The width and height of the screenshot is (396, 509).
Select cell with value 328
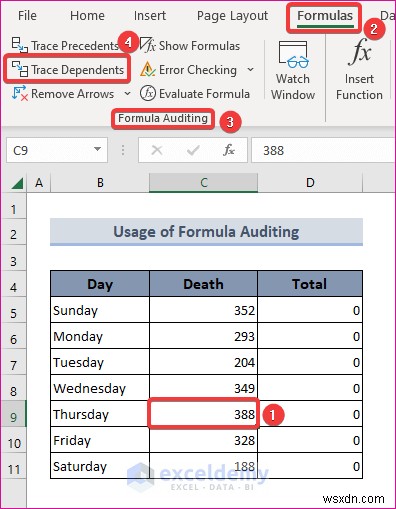click(204, 440)
